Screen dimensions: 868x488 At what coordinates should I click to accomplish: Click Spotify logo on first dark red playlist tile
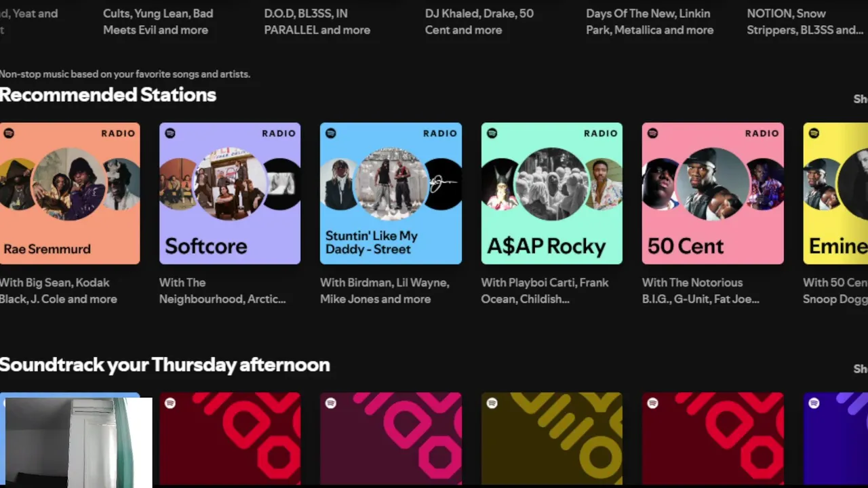coord(170,403)
